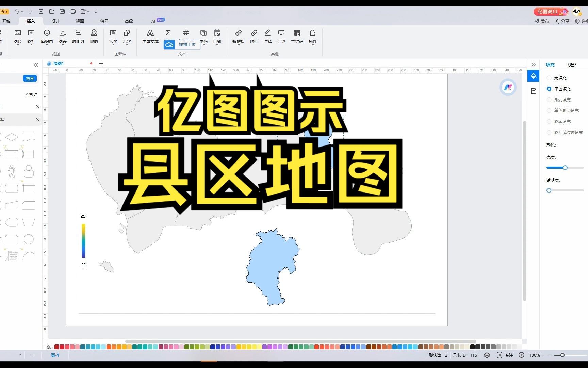Open the page list dropdown near 页-1
Screen dimensions: 588x368
20,355
